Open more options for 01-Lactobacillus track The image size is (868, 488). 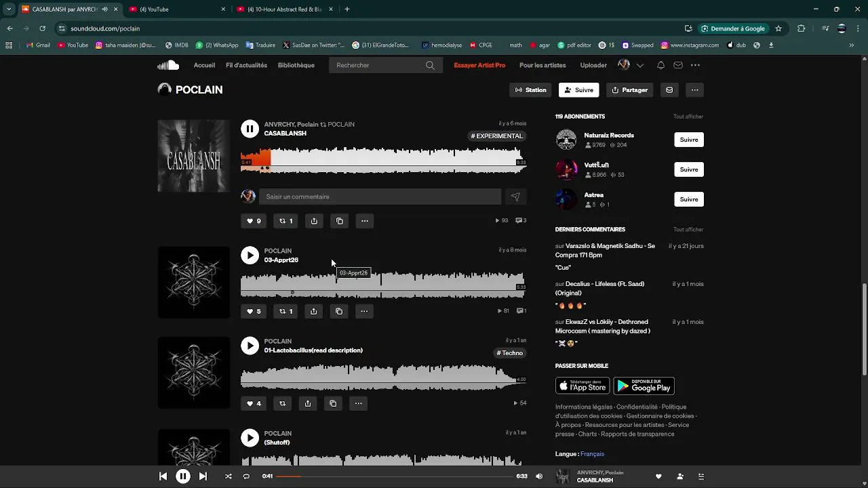tap(359, 403)
